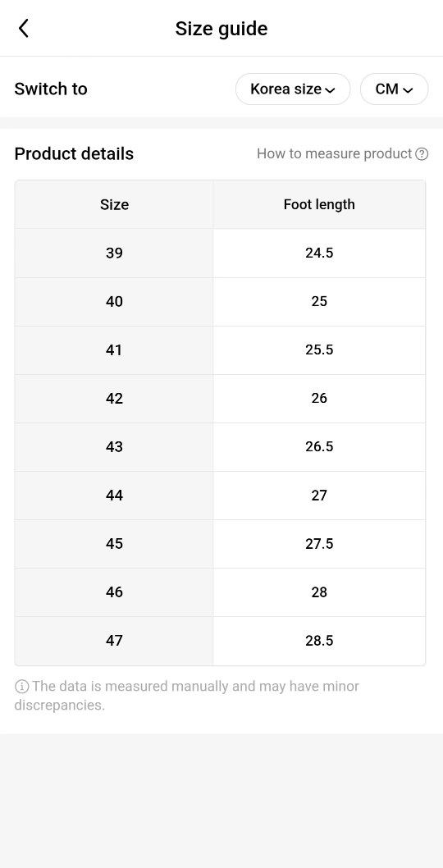This screenshot has height=868, width=443.
Task: Select size 41 row
Action: (x=220, y=350)
